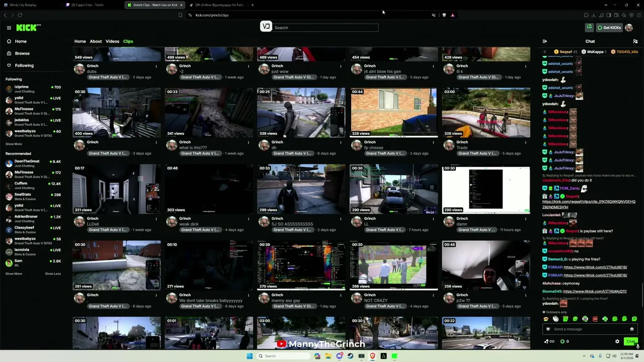The image size is (644, 362).
Task: Open the Kick hamburger sidebar menu
Action: tap(9, 28)
